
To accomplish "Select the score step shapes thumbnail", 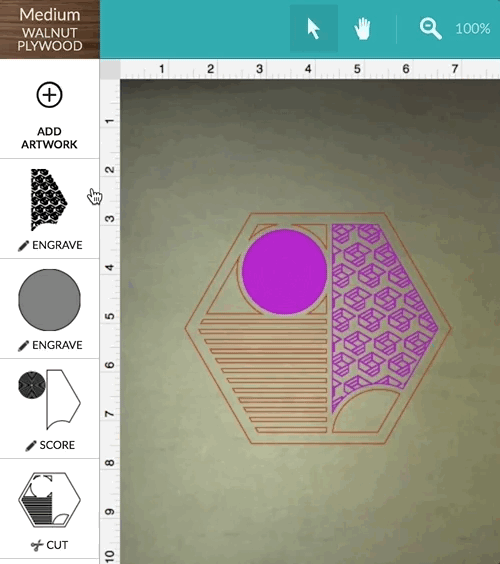I will [x=50, y=399].
